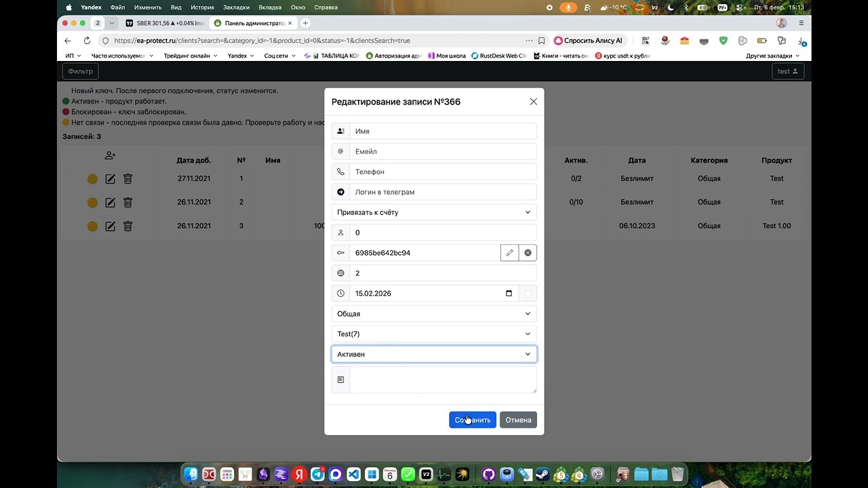Go back using browser back arrow

(x=67, y=41)
